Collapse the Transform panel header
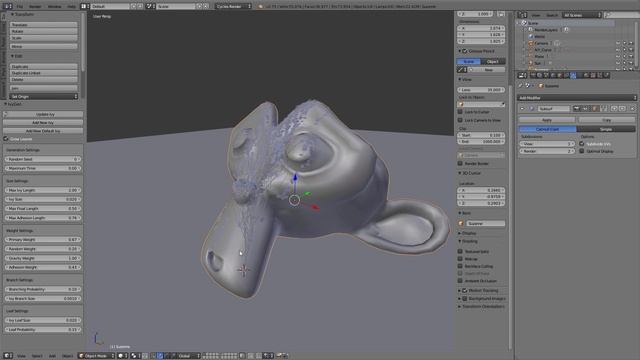The image size is (640, 360). point(23,14)
